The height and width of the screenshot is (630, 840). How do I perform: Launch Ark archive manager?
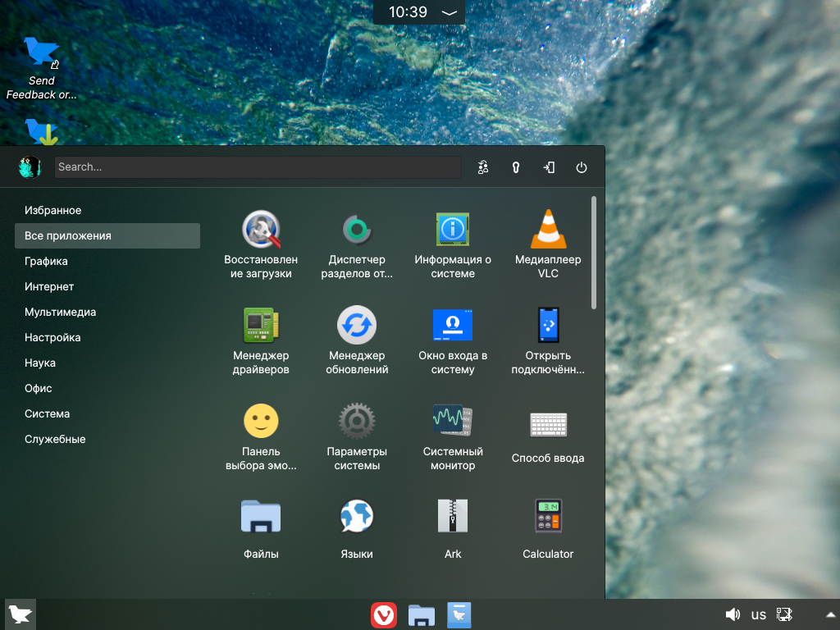tap(453, 529)
